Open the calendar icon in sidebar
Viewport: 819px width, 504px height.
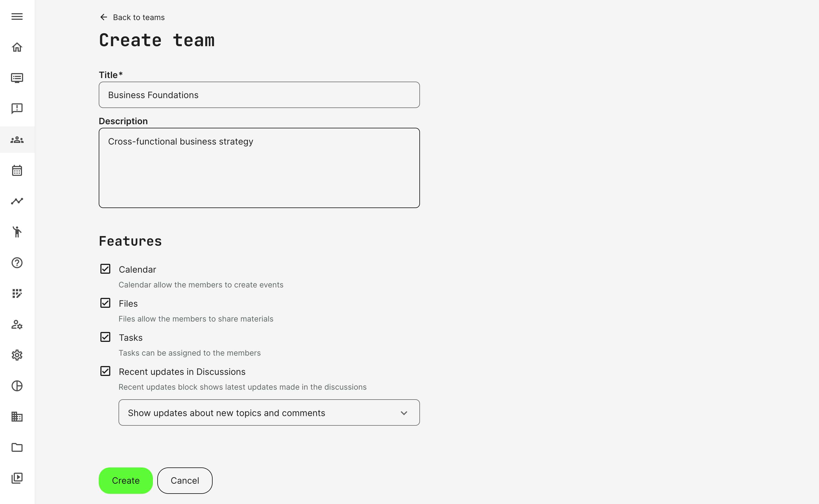tap(17, 170)
